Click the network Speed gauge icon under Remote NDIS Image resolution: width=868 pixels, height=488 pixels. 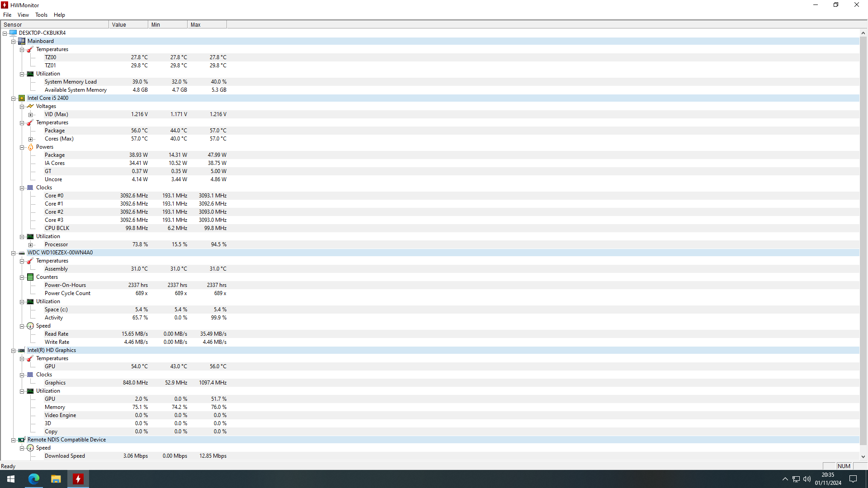click(30, 448)
